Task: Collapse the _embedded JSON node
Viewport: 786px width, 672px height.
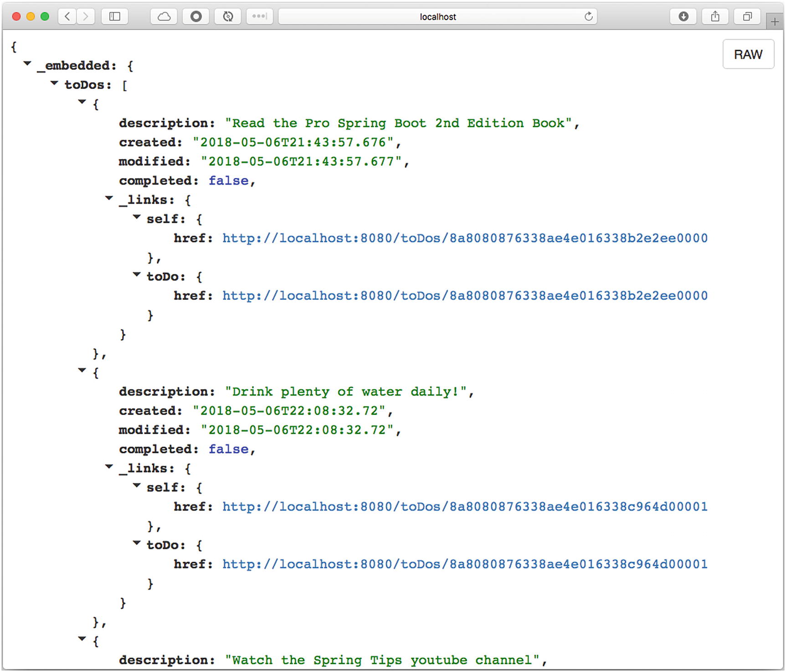Action: coord(27,64)
